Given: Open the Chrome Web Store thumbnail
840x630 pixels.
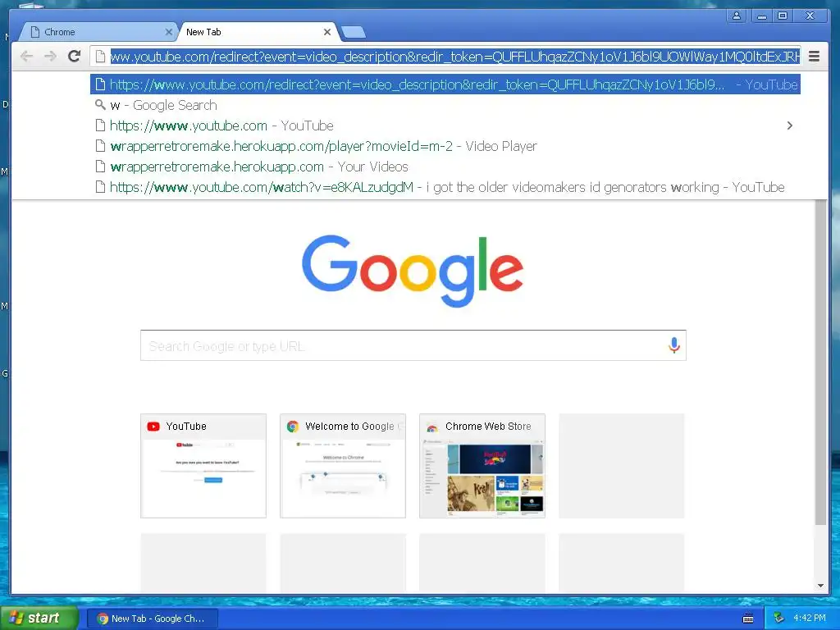Looking at the screenshot, I should point(482,466).
